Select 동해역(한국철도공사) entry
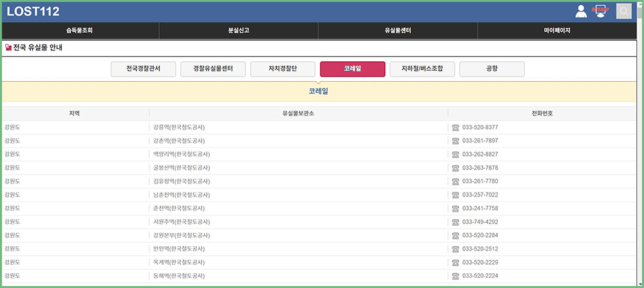The height and width of the screenshot is (288, 644). [179, 276]
